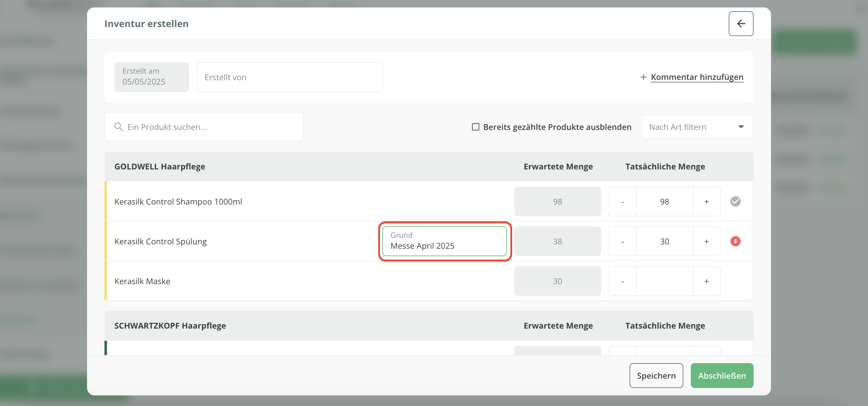Toggle Bereits gezählte Produkte ausblenden checkbox
Screen dimensions: 868x406
(475, 127)
